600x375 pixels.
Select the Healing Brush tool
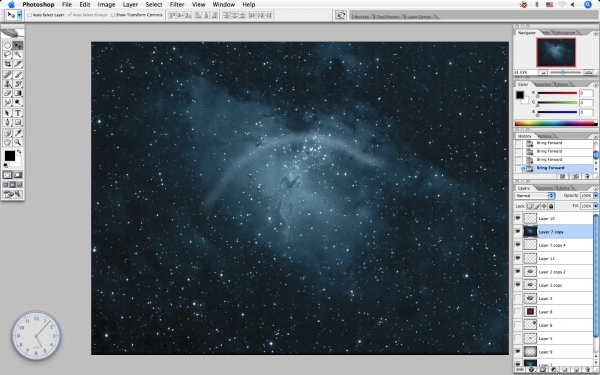[7, 75]
